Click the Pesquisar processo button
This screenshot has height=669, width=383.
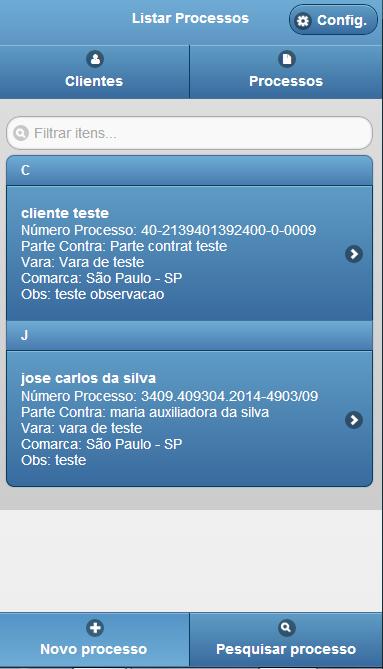[286, 640]
